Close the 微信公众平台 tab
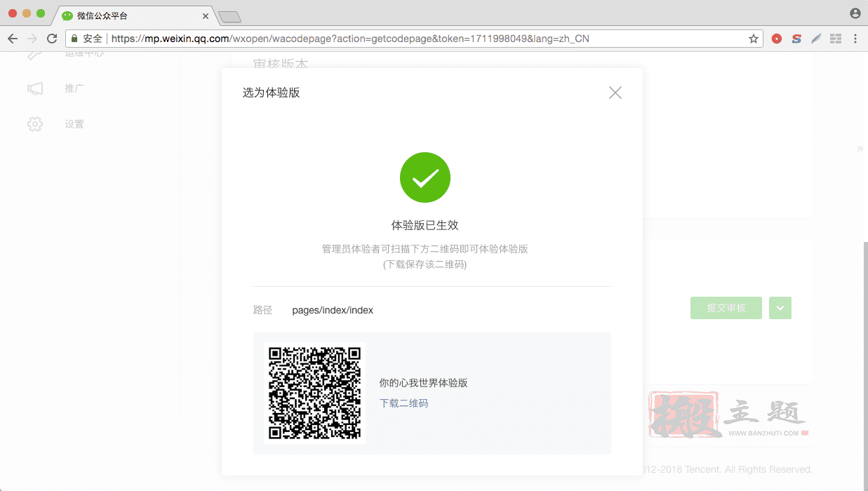 pyautogui.click(x=206, y=15)
